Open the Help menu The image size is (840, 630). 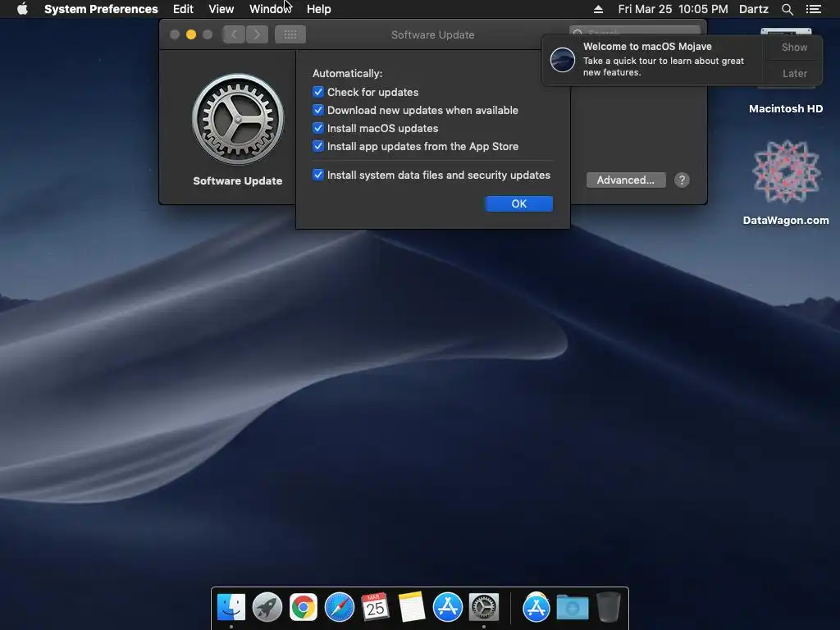319,9
